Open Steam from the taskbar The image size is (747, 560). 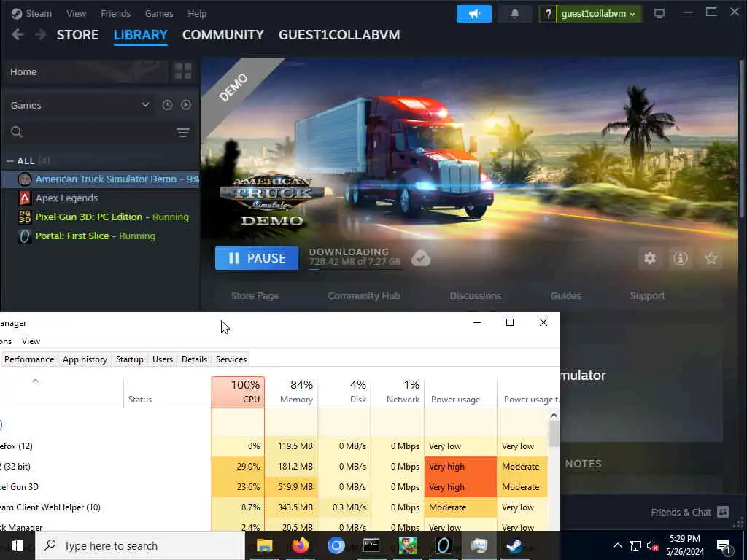pos(514,545)
